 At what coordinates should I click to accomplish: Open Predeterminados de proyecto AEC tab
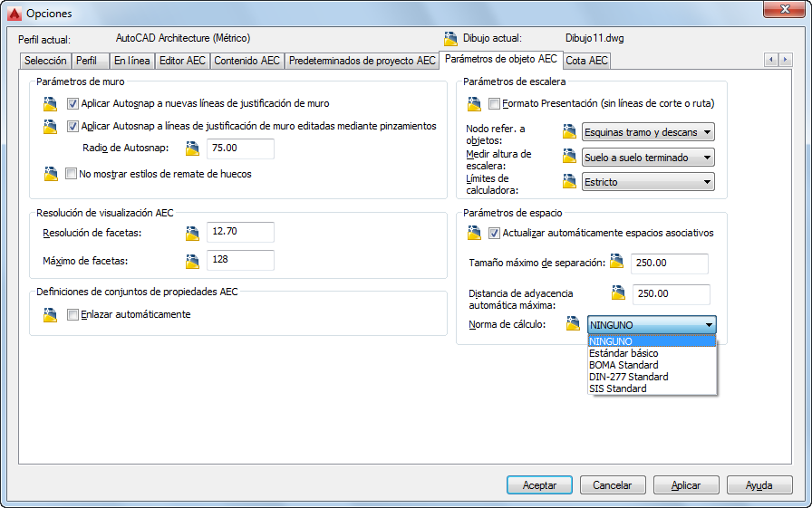point(362,61)
